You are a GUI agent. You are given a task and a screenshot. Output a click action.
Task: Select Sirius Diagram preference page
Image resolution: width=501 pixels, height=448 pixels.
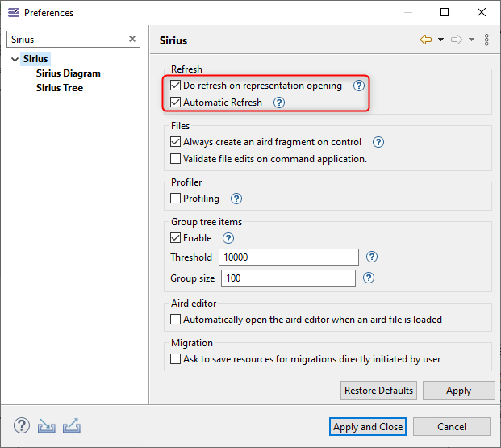68,73
